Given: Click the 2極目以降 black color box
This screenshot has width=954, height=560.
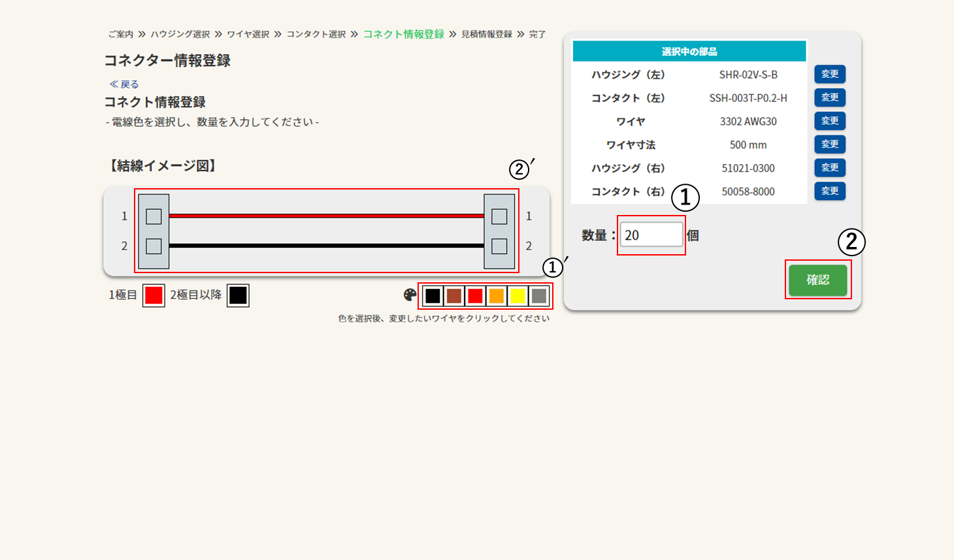Looking at the screenshot, I should 238,295.
